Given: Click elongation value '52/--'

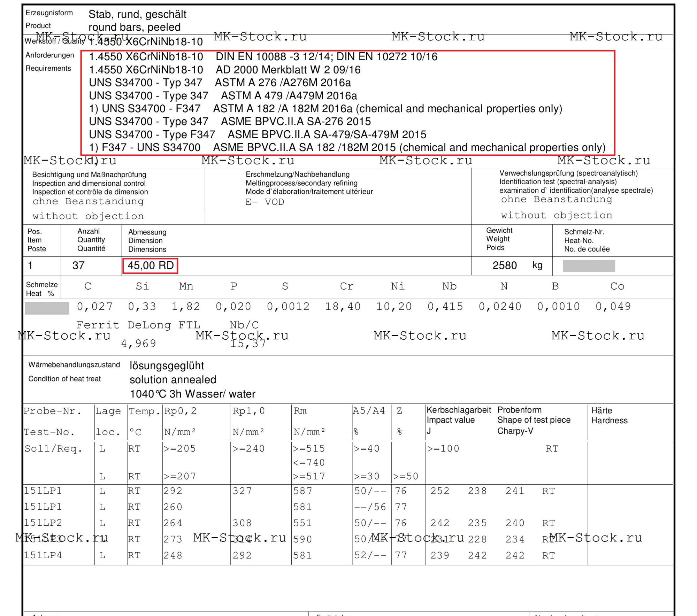Looking at the screenshot, I should pyautogui.click(x=370, y=555).
